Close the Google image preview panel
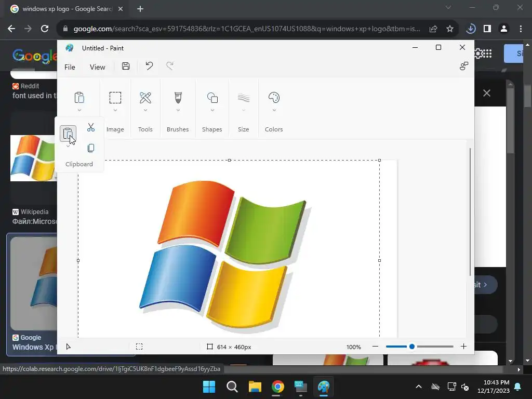Image resolution: width=532 pixels, height=399 pixels. [x=486, y=93]
